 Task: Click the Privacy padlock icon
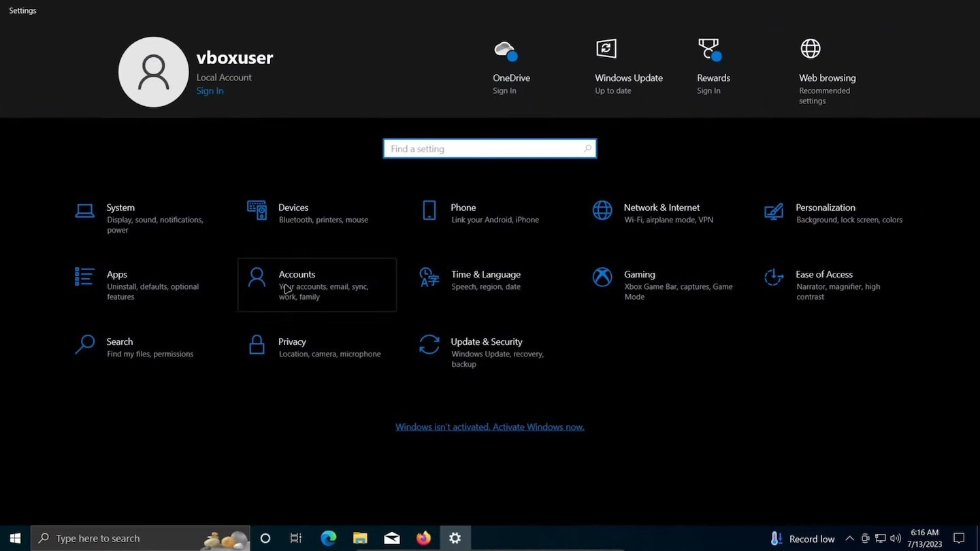[257, 344]
